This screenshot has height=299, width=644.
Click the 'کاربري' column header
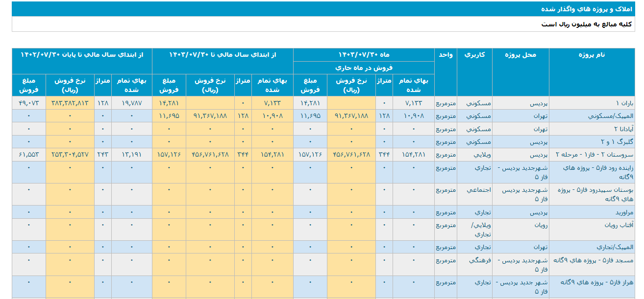click(x=474, y=55)
